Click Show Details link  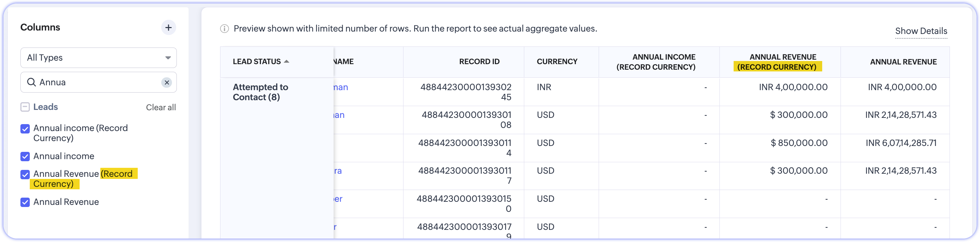[x=921, y=31]
